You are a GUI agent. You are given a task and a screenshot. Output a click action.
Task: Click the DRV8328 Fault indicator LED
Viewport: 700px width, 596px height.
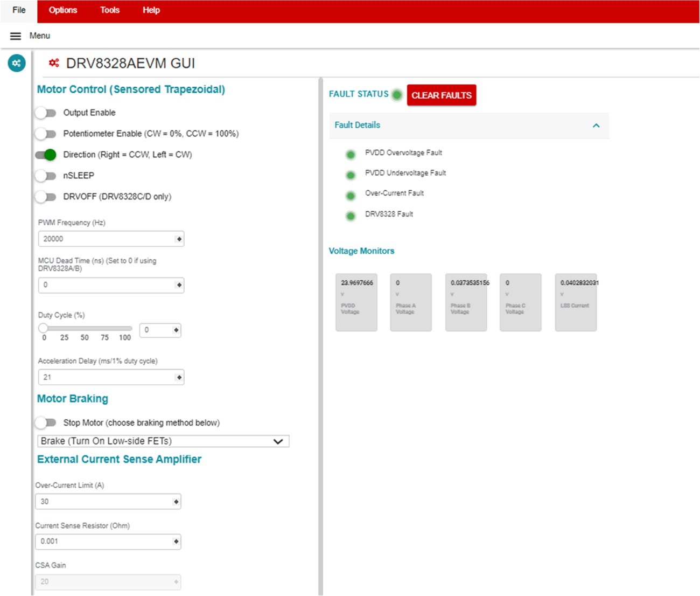(351, 216)
